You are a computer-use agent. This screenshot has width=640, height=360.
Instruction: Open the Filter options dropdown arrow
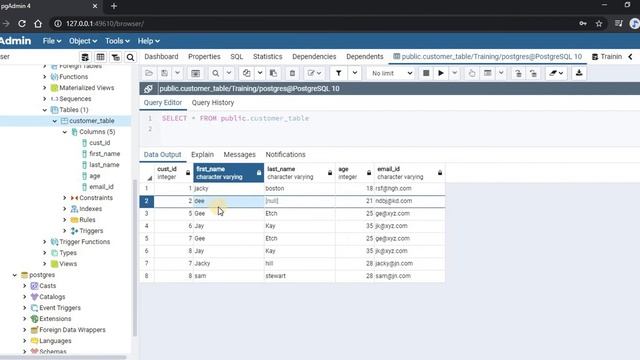click(x=355, y=73)
